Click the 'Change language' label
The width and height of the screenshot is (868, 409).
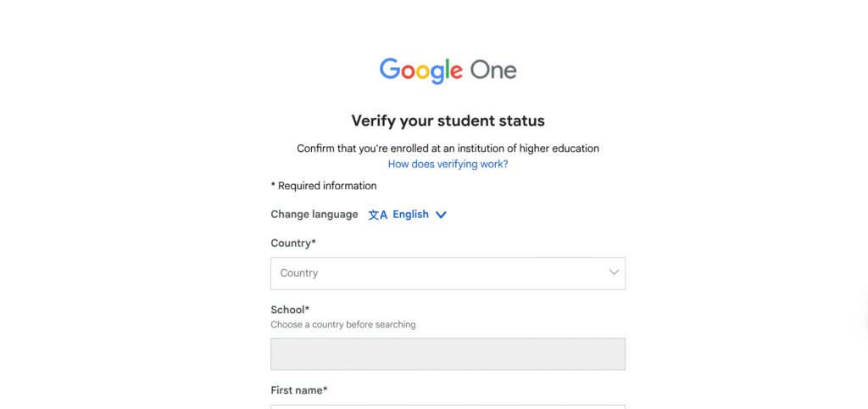pyautogui.click(x=314, y=215)
